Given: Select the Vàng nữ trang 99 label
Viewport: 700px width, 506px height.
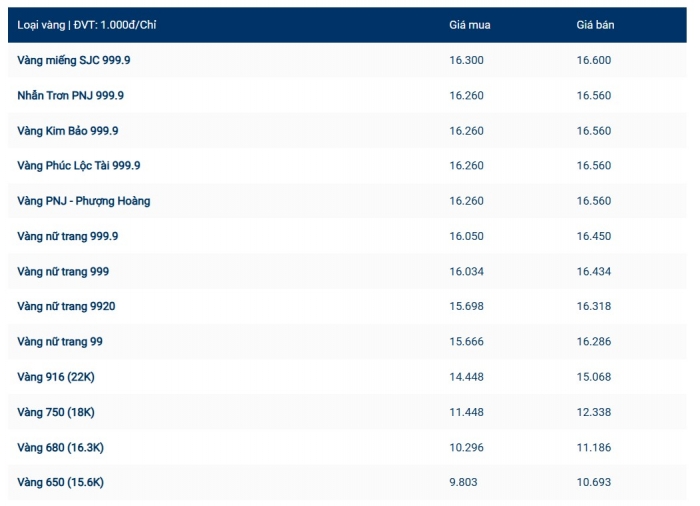Looking at the screenshot, I should tap(60, 342).
